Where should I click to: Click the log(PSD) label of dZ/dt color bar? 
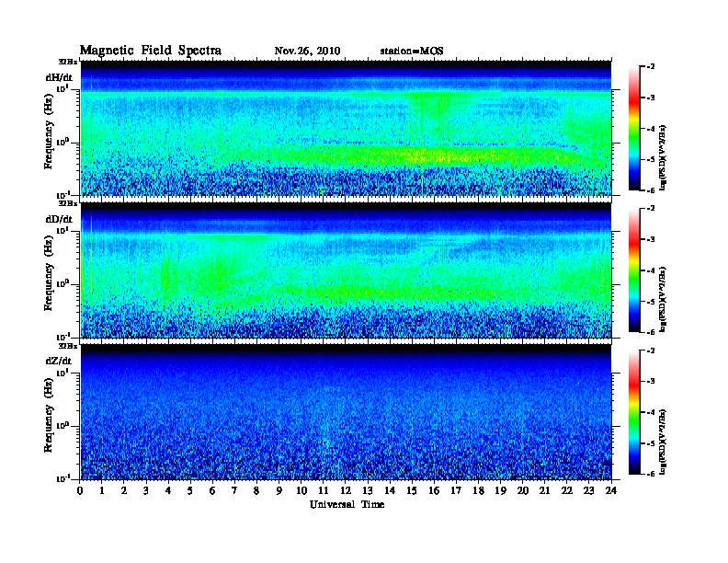[x=663, y=442]
